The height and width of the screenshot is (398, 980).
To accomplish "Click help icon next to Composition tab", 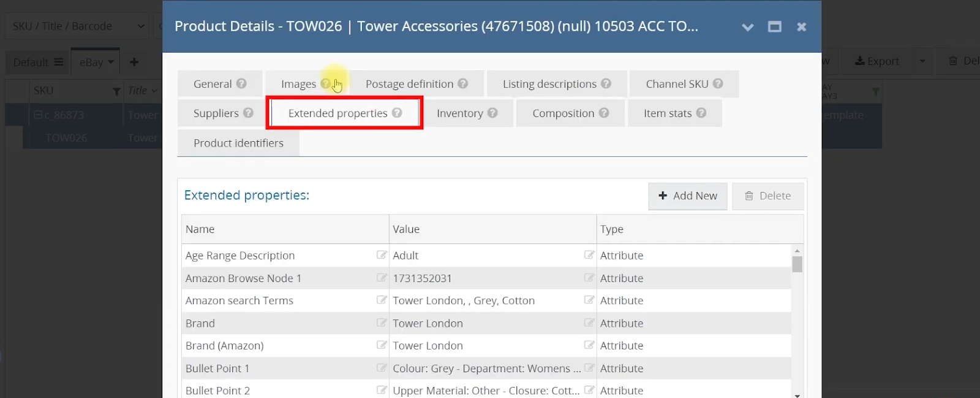I will coord(604,113).
